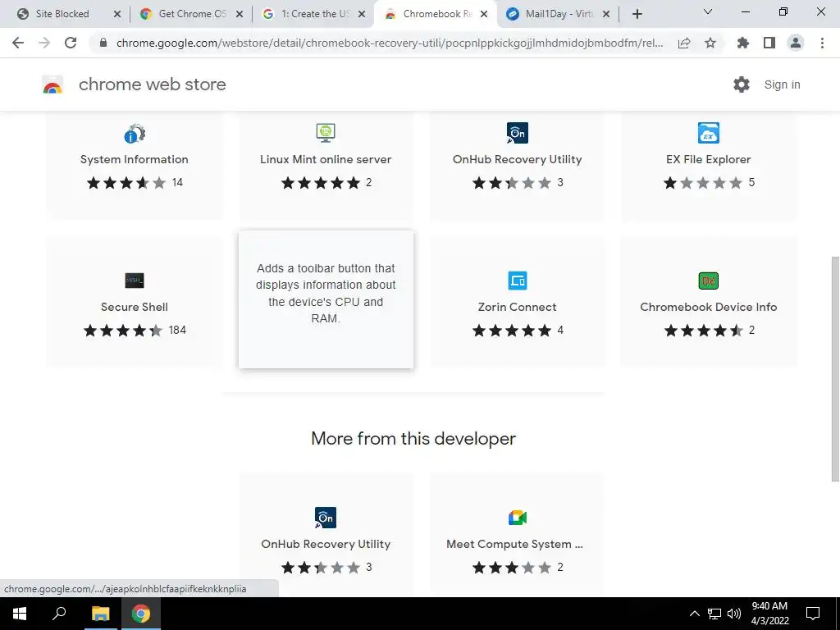Open Chrome Web Store settings gear
840x630 pixels.
pyautogui.click(x=742, y=84)
